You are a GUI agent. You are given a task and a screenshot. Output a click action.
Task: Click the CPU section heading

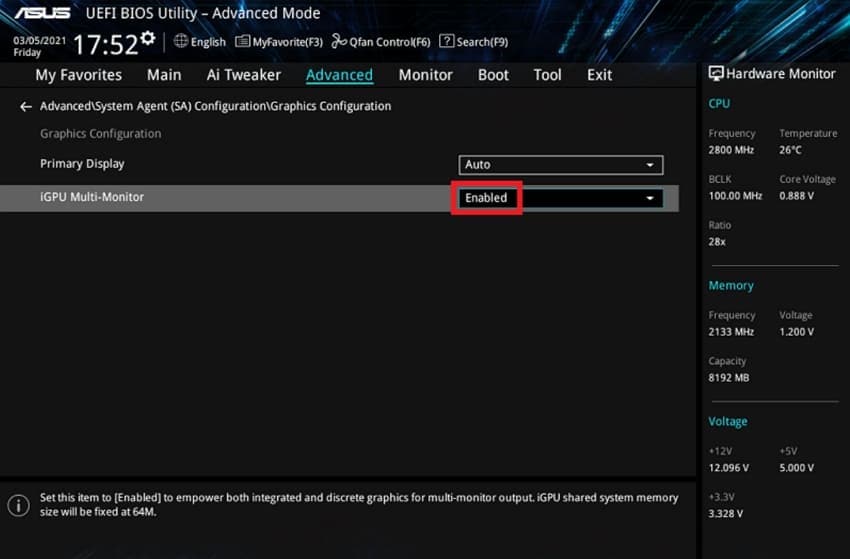(x=719, y=104)
